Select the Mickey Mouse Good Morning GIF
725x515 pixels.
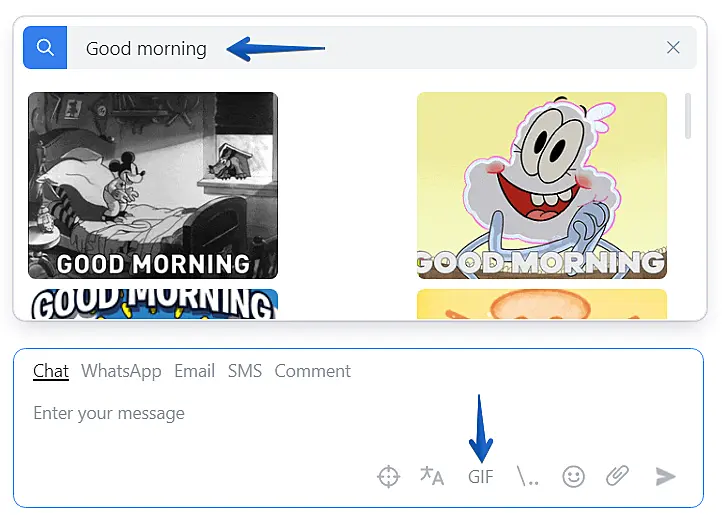point(153,185)
